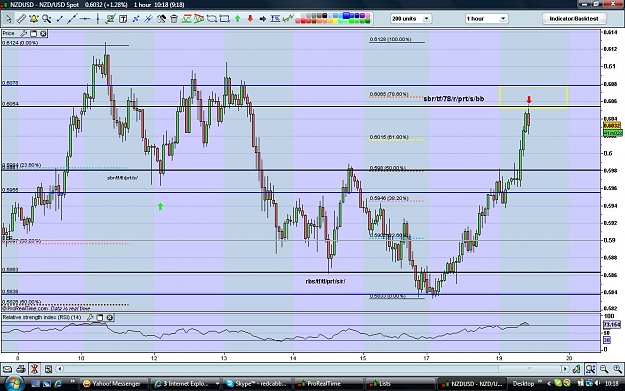
Task: Insert a red down arrow marker
Action: tap(250, 19)
